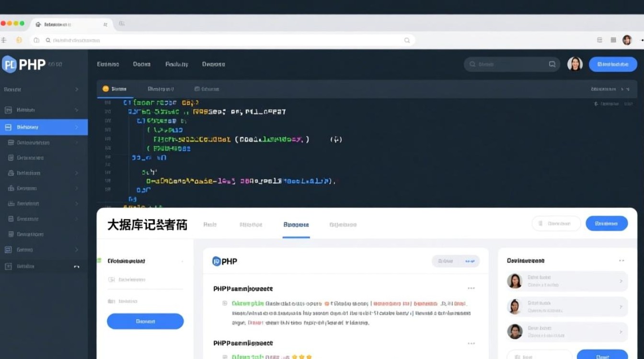Click the third star in the rating row

point(309,357)
